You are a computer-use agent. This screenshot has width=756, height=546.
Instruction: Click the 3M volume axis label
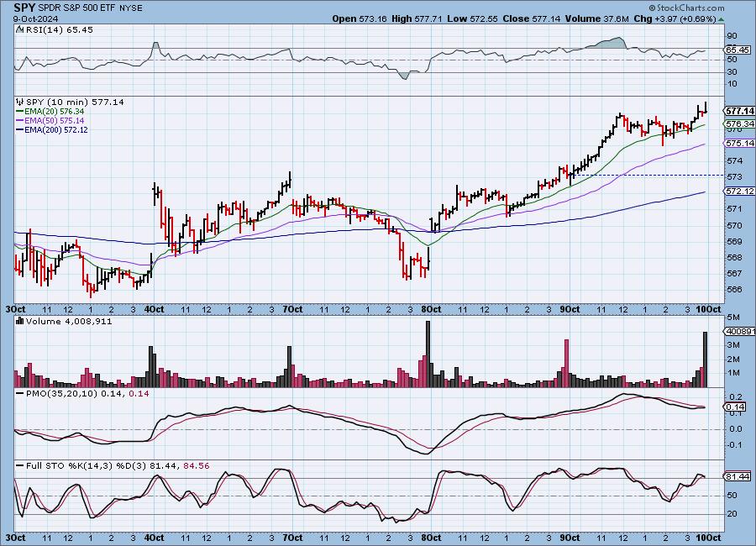pos(732,345)
